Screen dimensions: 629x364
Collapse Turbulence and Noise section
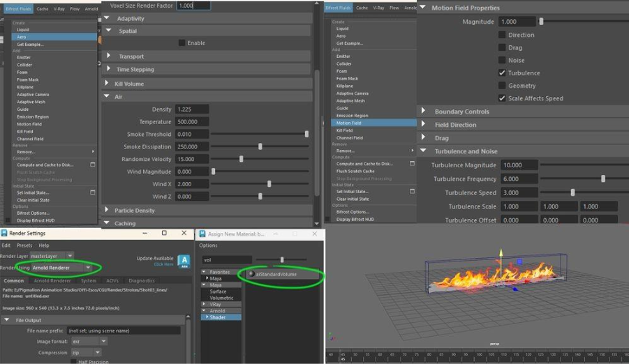(423, 151)
